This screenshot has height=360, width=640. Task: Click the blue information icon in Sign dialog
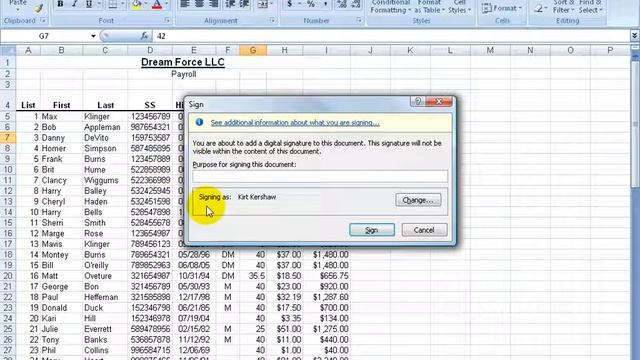tap(199, 122)
